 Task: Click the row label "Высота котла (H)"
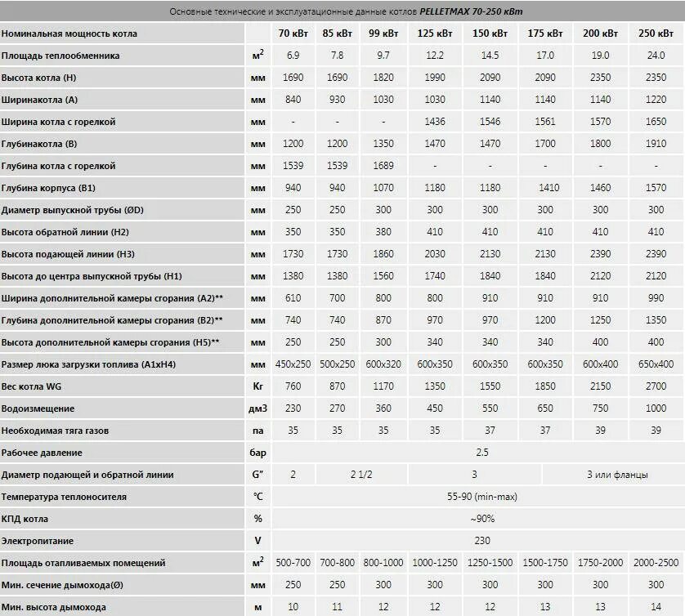[39, 78]
